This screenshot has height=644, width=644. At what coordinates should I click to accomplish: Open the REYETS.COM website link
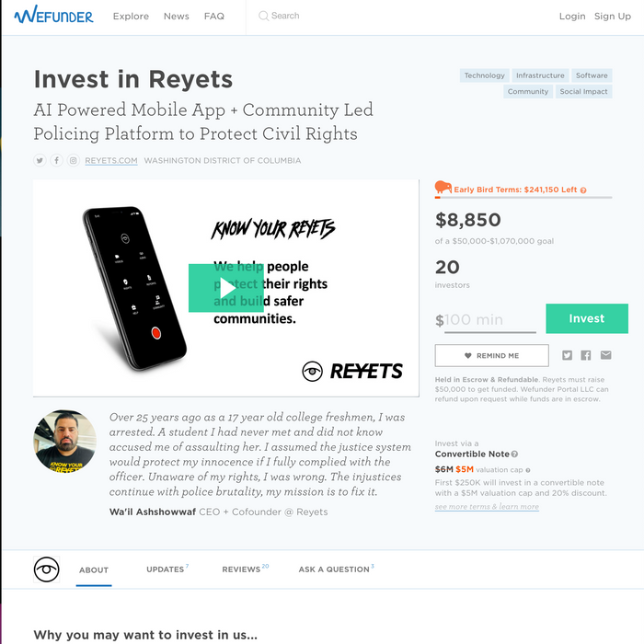[111, 161]
